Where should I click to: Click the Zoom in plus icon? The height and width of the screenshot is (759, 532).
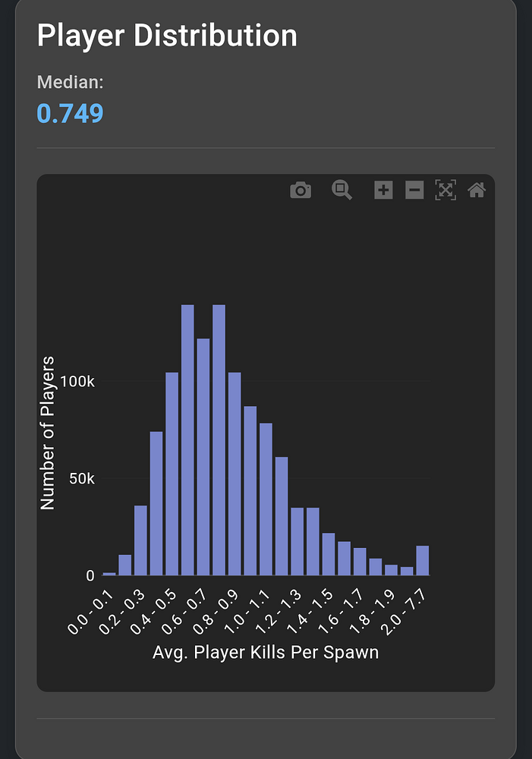pyautogui.click(x=383, y=190)
